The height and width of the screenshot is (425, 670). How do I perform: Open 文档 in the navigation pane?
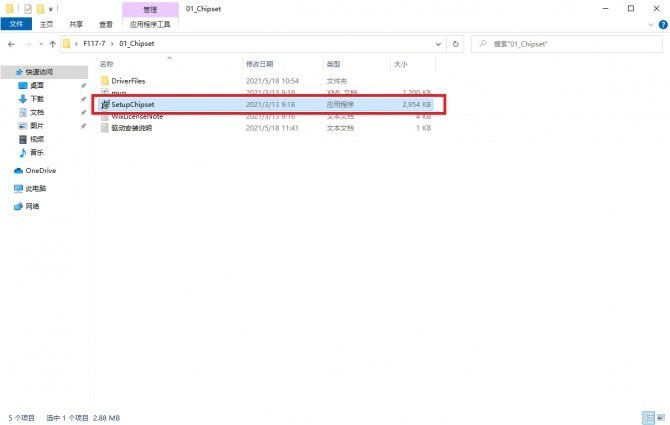pyautogui.click(x=37, y=112)
